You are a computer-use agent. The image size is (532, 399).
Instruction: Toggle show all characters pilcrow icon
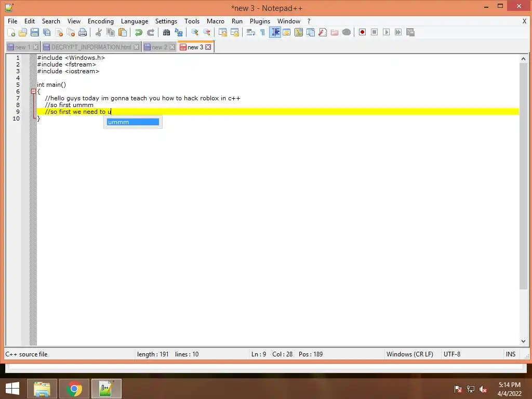pos(262,33)
